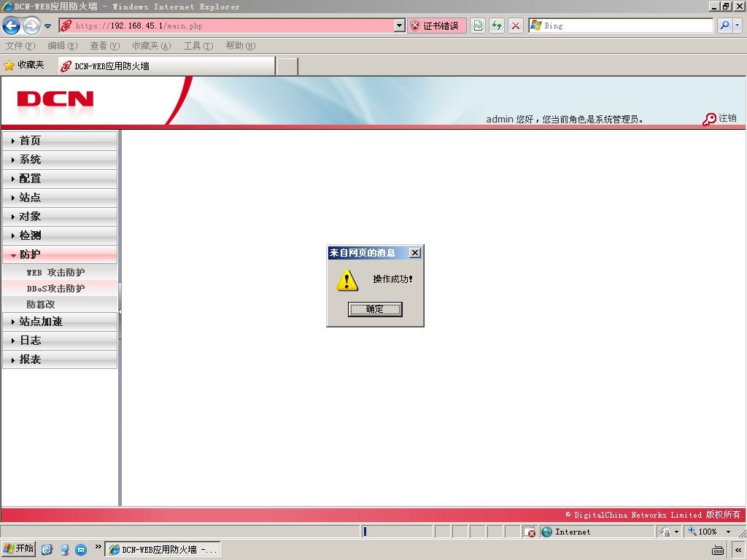The image size is (747, 560).
Task: Expand the 配置 sidebar menu
Action: click(x=60, y=179)
